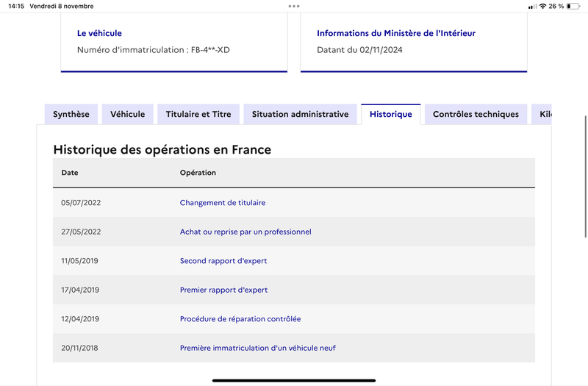Select the Historique tab
588x386 pixels.
(x=391, y=114)
